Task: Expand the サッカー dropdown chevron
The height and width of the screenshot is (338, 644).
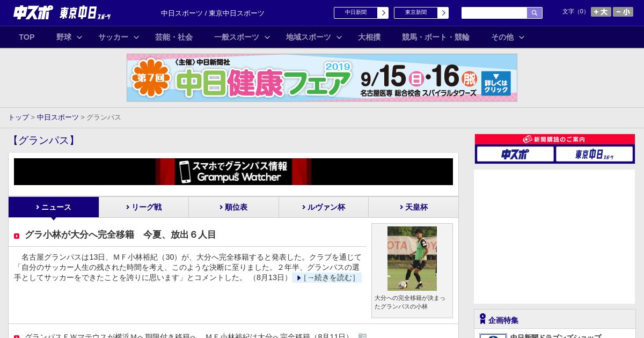Action: tap(136, 38)
